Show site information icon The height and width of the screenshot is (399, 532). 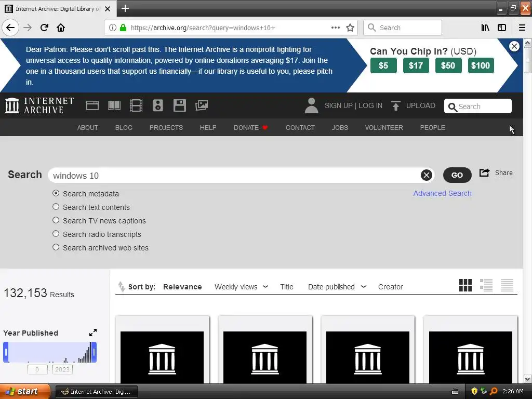[112, 28]
